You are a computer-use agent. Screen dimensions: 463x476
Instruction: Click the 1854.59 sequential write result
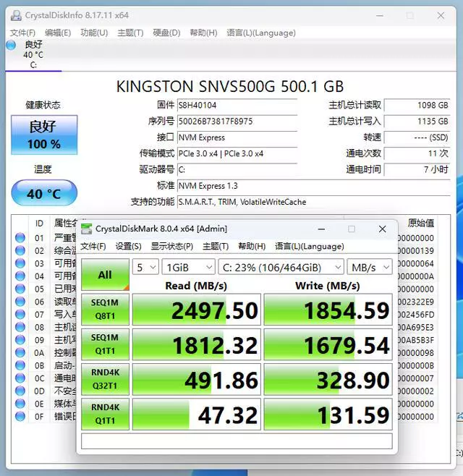click(x=328, y=310)
